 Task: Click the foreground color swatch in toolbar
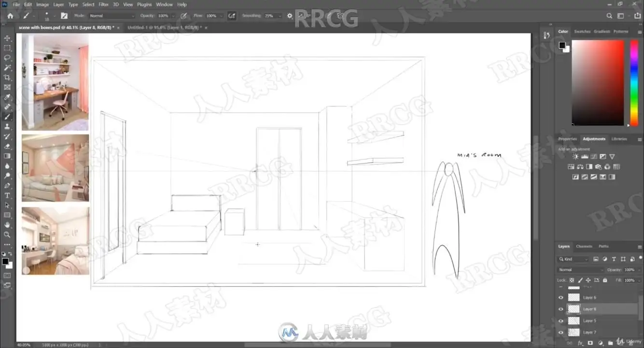click(5, 261)
